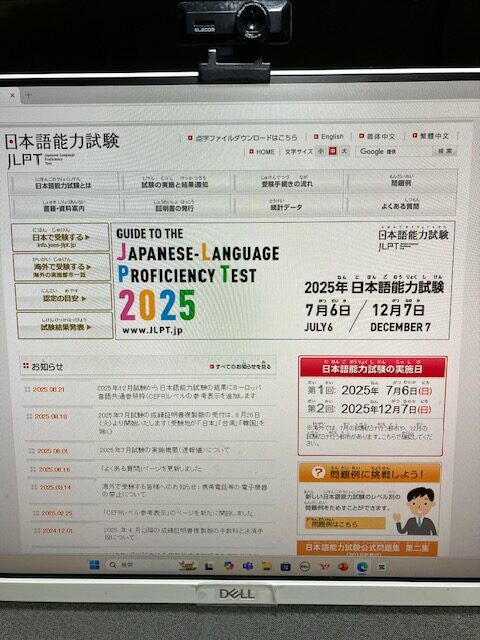Viewport: 480px width, 640px height.
Task: Switch site language to English
Action: 329,136
